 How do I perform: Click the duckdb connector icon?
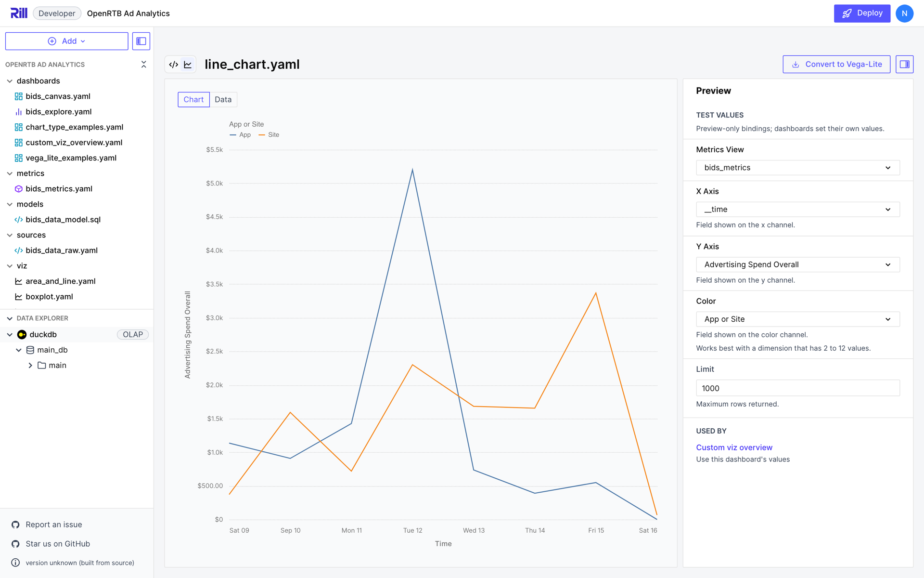(22, 334)
